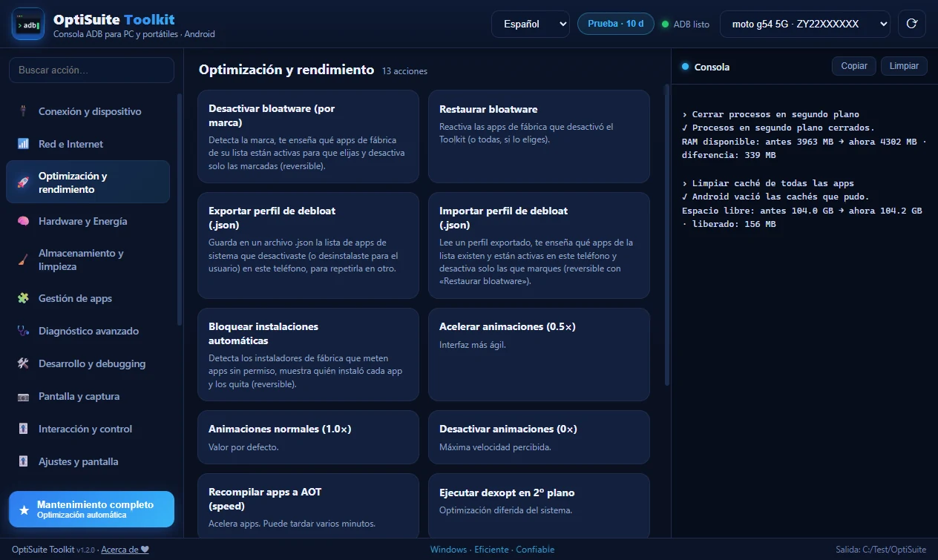This screenshot has height=560, width=938.
Task: Click the brain icon for Hardware y Energía
Action: tap(23, 221)
